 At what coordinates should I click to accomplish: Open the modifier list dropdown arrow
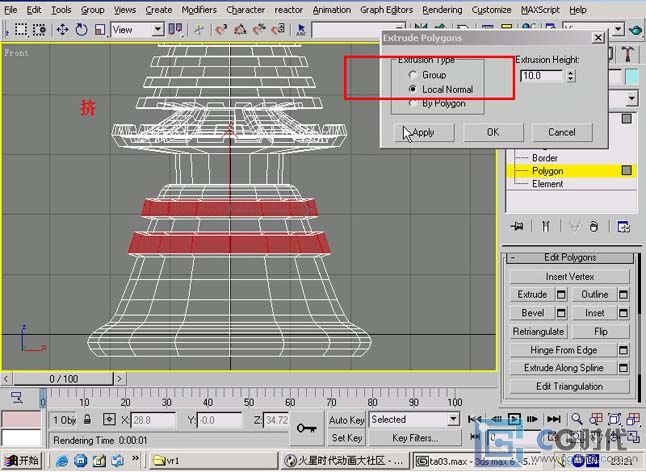632,98
